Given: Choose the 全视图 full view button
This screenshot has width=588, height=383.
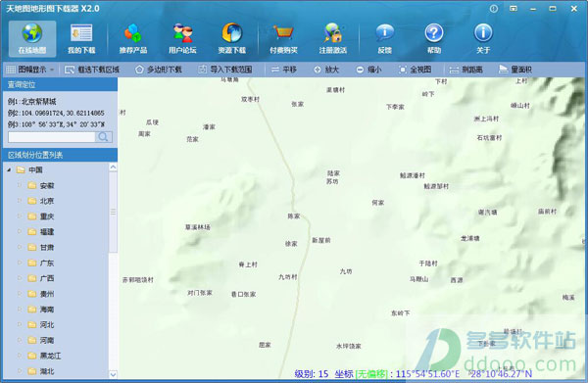Looking at the screenshot, I should point(416,70).
